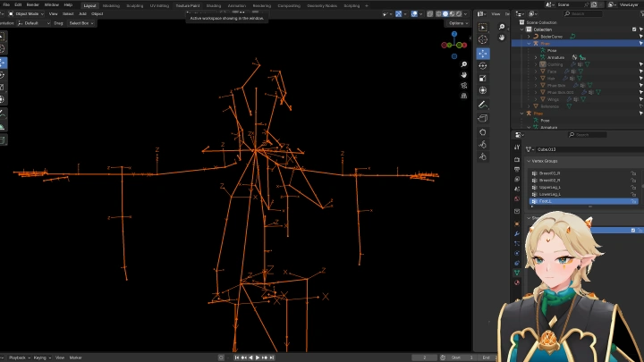Open Object Data green triangle tab

pyautogui.click(x=517, y=273)
